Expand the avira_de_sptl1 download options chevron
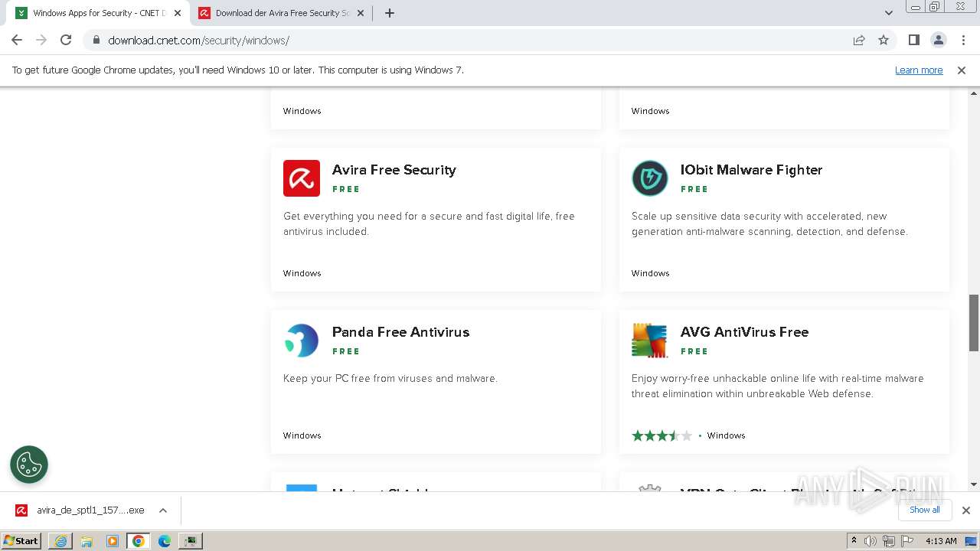 [x=163, y=510]
